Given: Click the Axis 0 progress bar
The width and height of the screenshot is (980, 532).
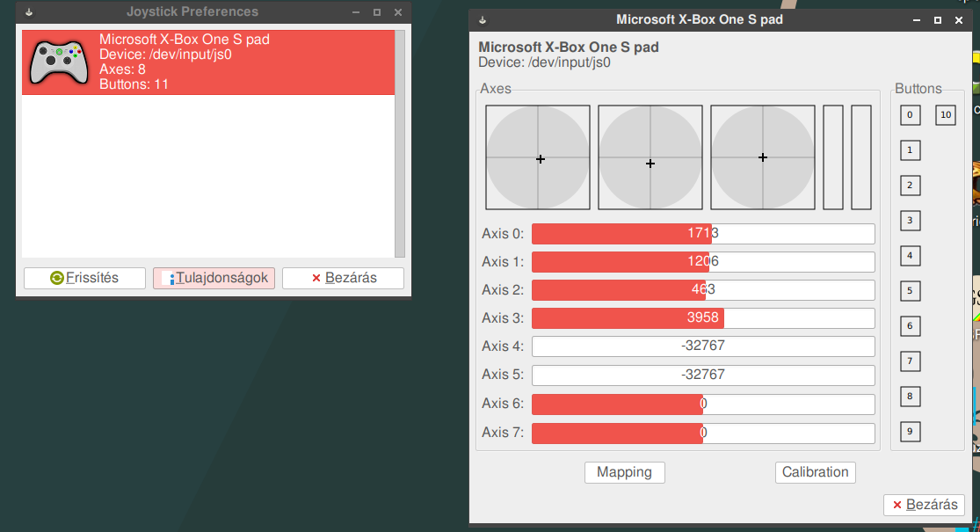Looking at the screenshot, I should pyautogui.click(x=703, y=234).
